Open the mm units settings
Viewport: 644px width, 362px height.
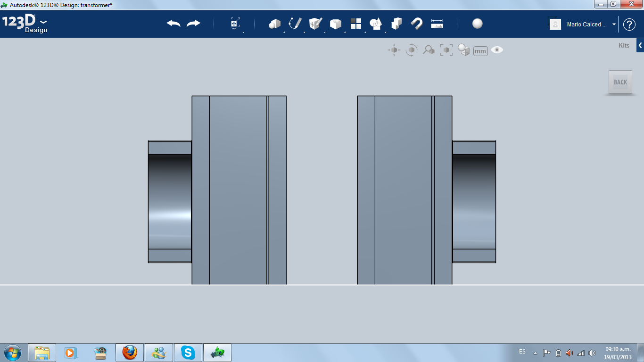[480, 51]
